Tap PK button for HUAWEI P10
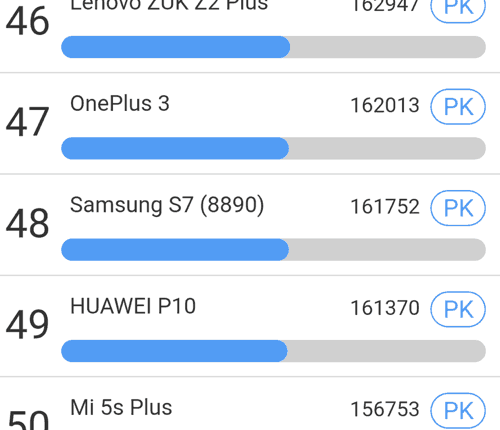 pos(458,309)
